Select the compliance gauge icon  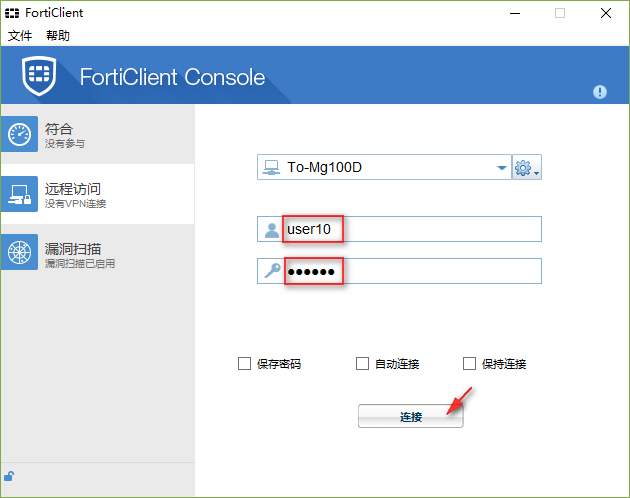[19, 134]
